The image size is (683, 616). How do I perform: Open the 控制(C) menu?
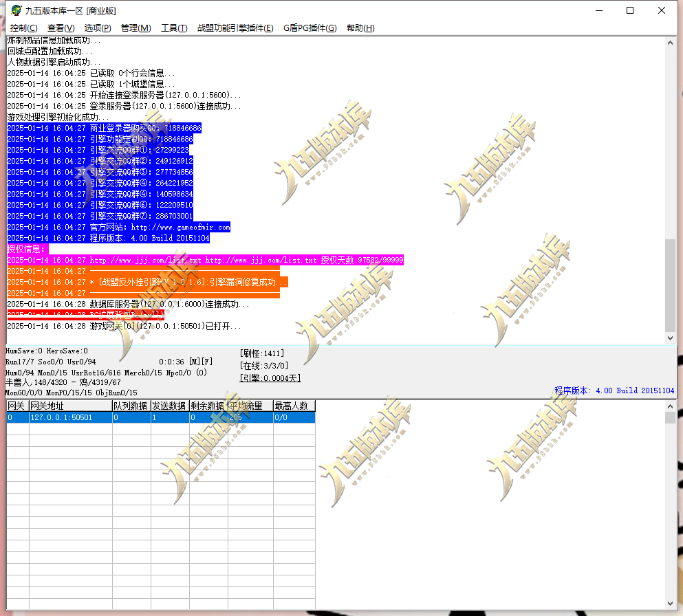pyautogui.click(x=23, y=28)
